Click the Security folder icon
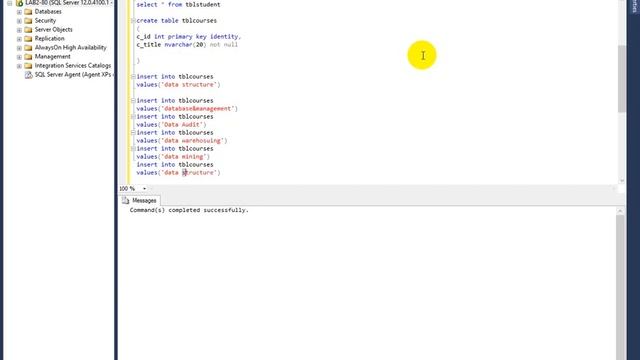The width and height of the screenshot is (640, 360). pos(28,21)
